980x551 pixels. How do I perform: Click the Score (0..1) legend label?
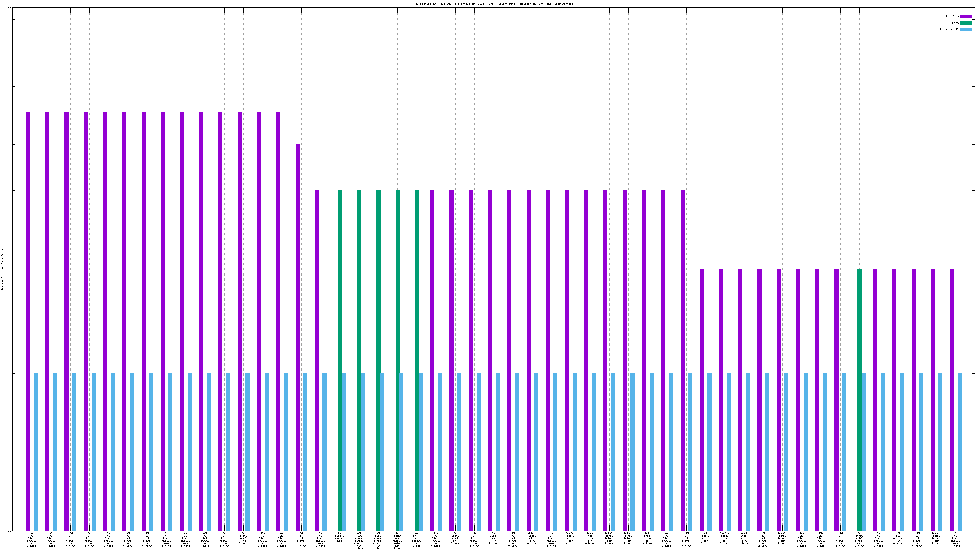point(949,30)
